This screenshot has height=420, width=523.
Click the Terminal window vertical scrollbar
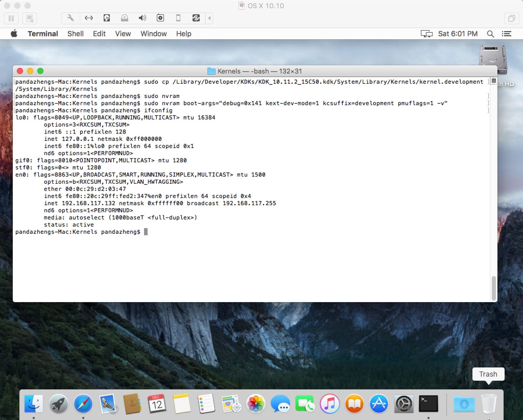[494, 288]
